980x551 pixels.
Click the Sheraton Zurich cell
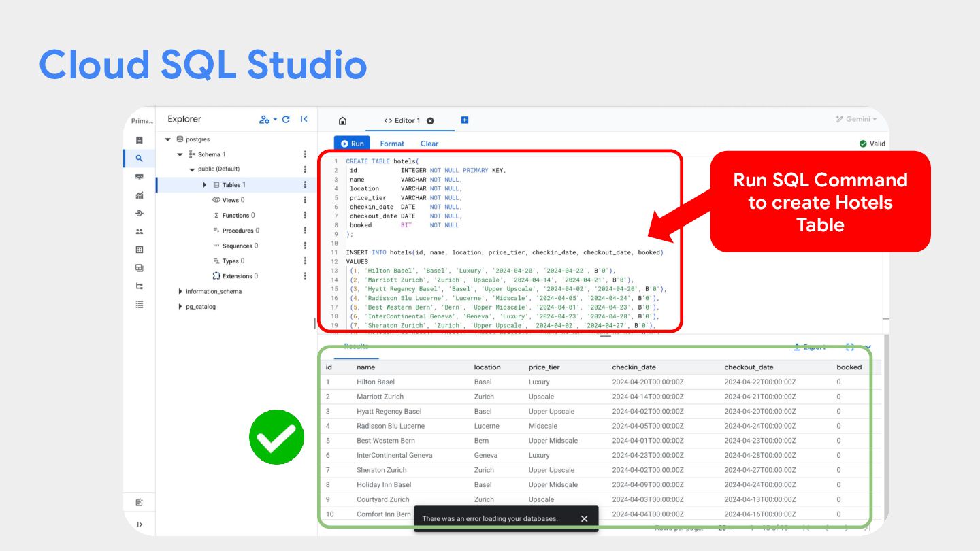pos(382,471)
